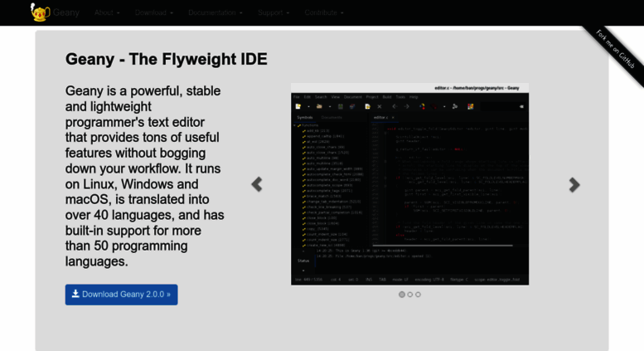Open the Geany editor screenshot image
The image size is (644, 351).
coord(410,184)
